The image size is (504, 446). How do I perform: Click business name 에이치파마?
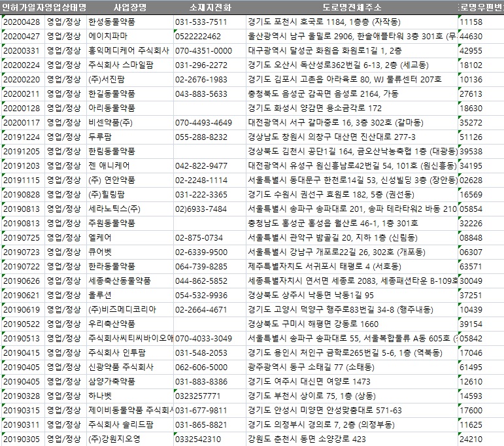click(x=130, y=37)
